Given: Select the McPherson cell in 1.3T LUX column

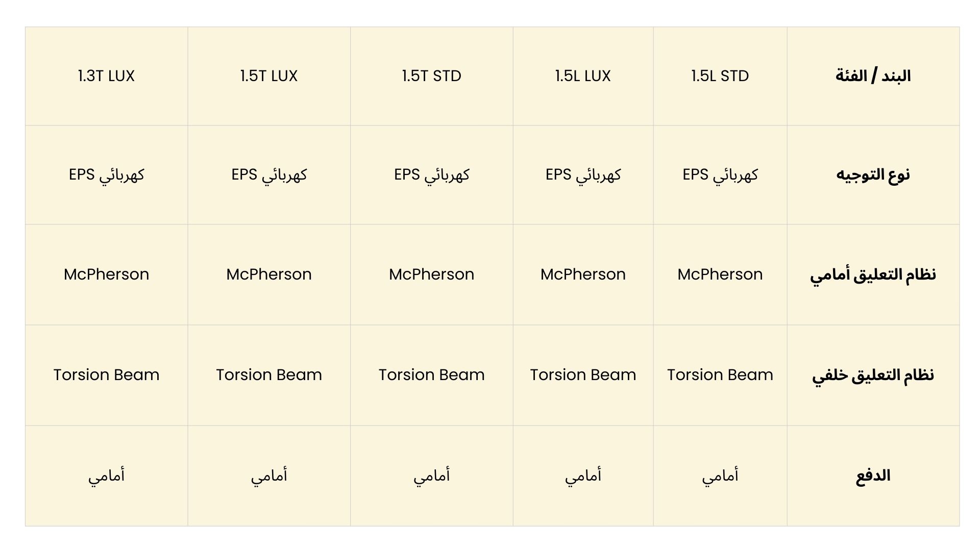Looking at the screenshot, I should click(x=106, y=274).
